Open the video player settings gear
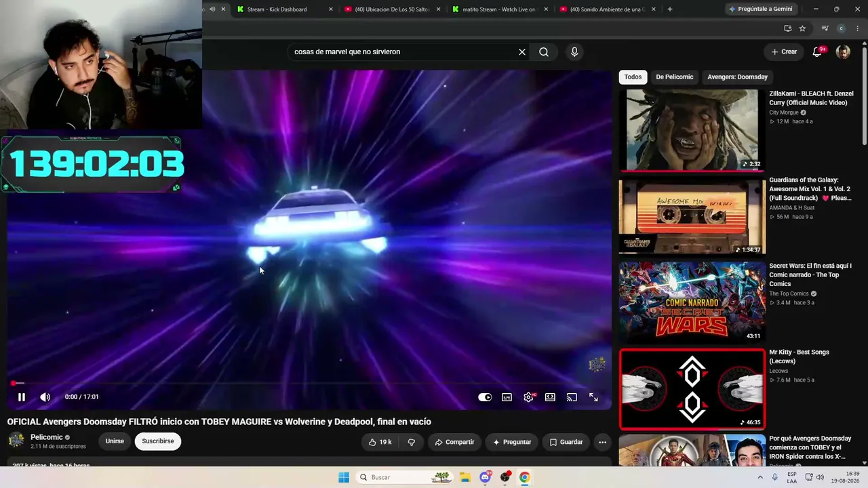The width and height of the screenshot is (868, 488). [529, 397]
